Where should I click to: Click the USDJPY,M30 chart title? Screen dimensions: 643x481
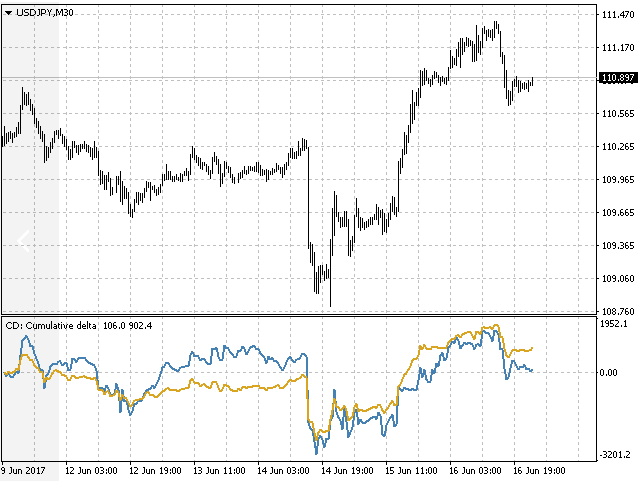tap(42, 12)
